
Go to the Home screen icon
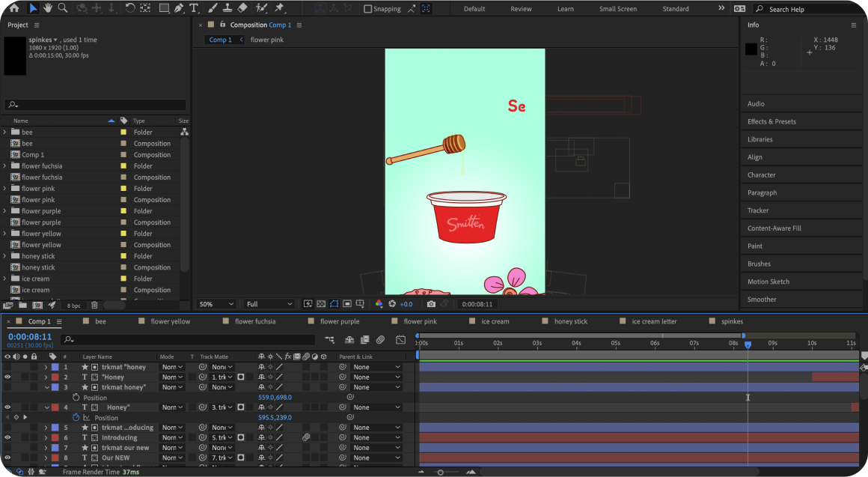13,8
